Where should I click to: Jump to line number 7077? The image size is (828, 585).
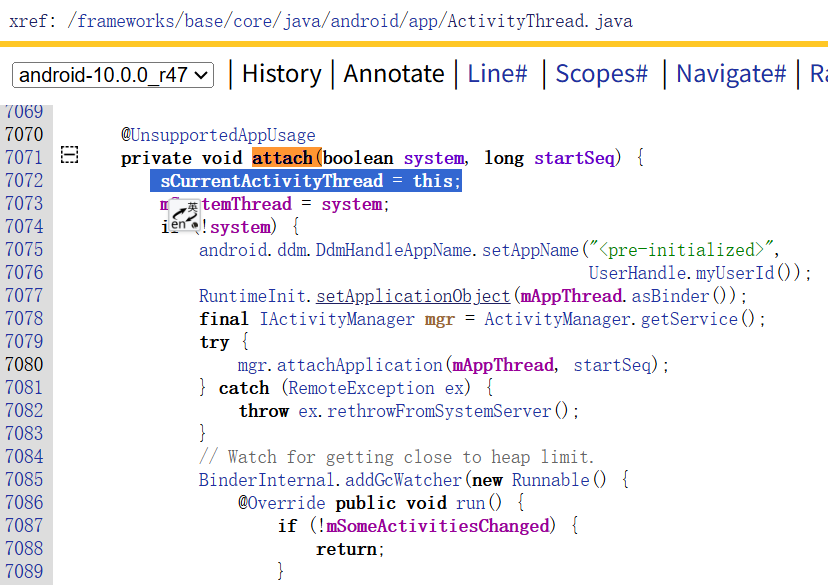pyautogui.click(x=24, y=296)
